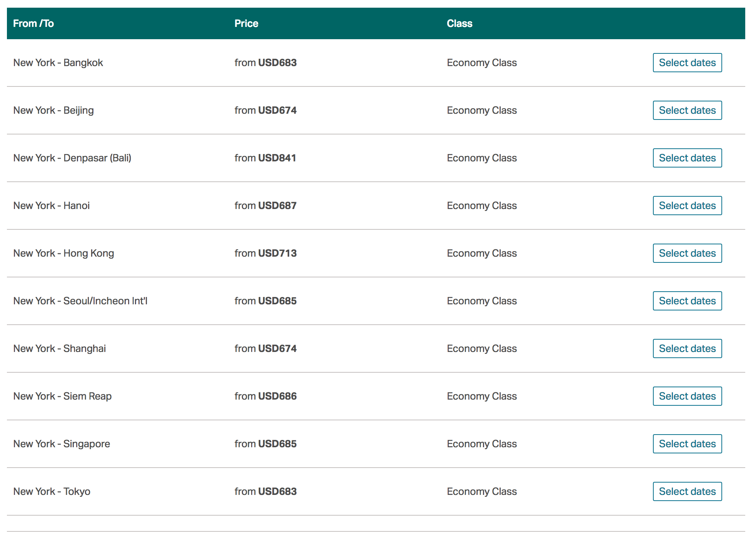Click 'New York - Tokyo' route text
Image resolution: width=756 pixels, height=541 pixels.
52,491
